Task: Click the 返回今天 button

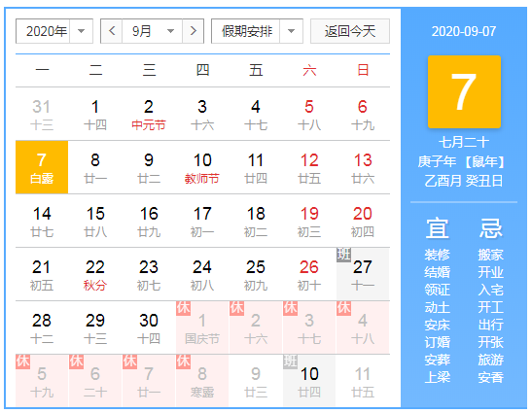Action: click(x=350, y=31)
